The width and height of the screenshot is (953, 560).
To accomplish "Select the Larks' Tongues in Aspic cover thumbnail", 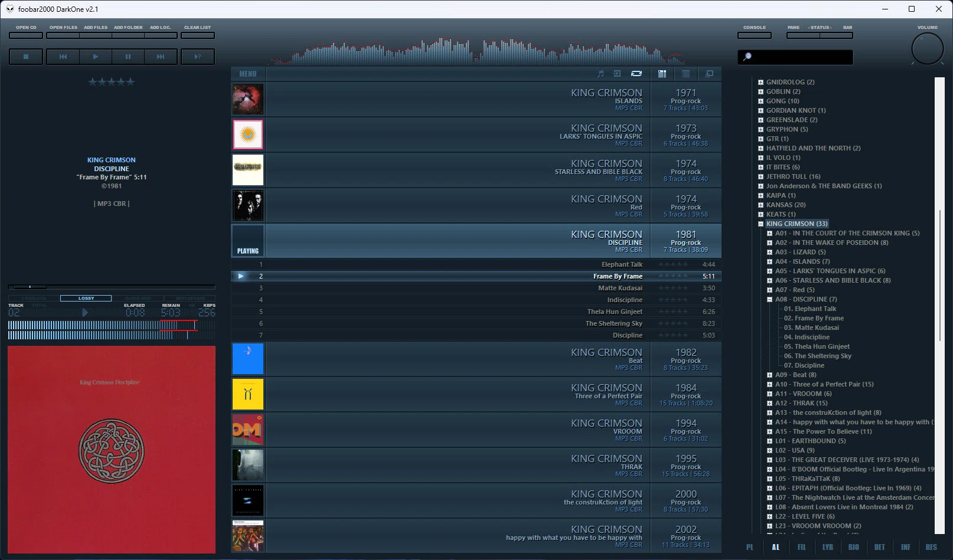I will [248, 135].
